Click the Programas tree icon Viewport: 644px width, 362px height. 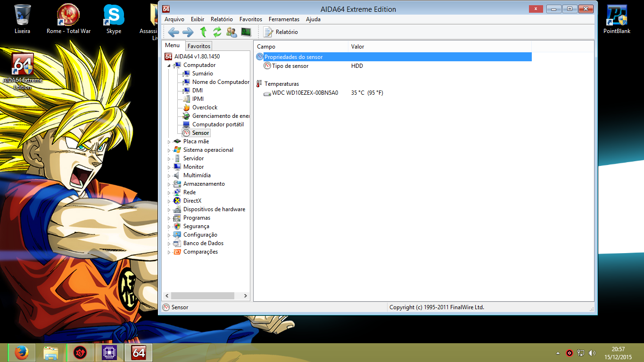(177, 218)
